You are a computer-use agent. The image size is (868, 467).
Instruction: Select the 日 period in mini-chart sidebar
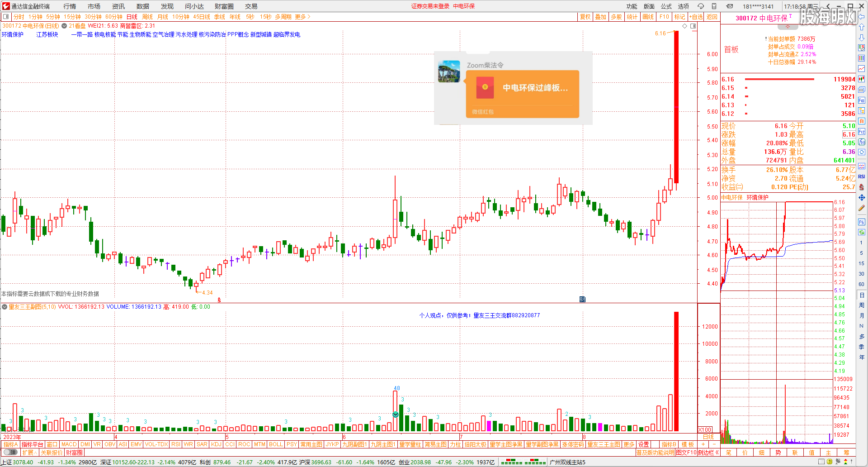[862, 295]
